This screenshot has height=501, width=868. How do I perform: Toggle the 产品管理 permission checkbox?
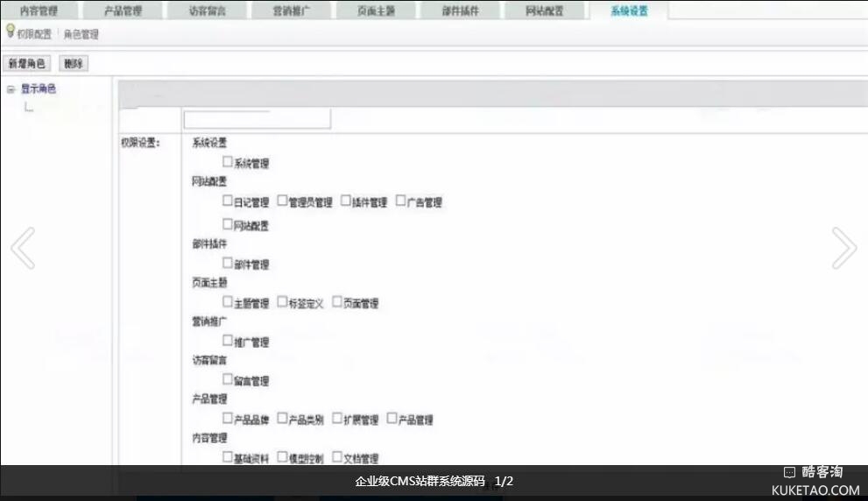[392, 418]
